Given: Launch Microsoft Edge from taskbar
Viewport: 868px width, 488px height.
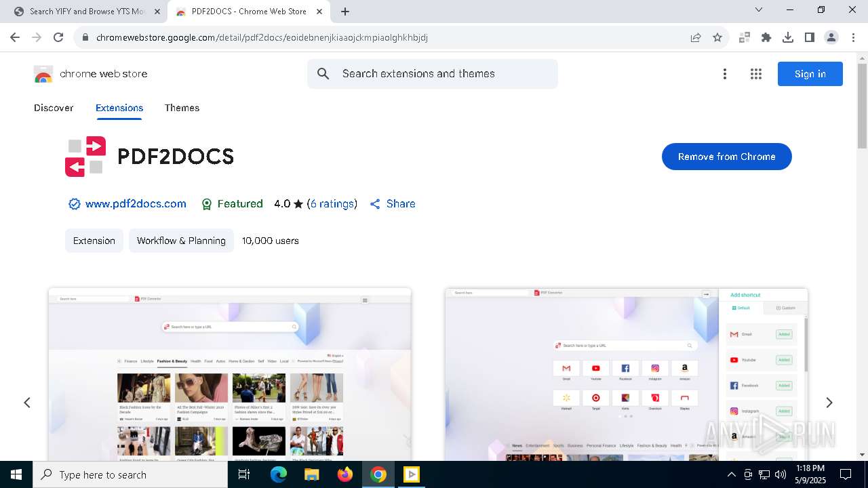Looking at the screenshot, I should (279, 474).
